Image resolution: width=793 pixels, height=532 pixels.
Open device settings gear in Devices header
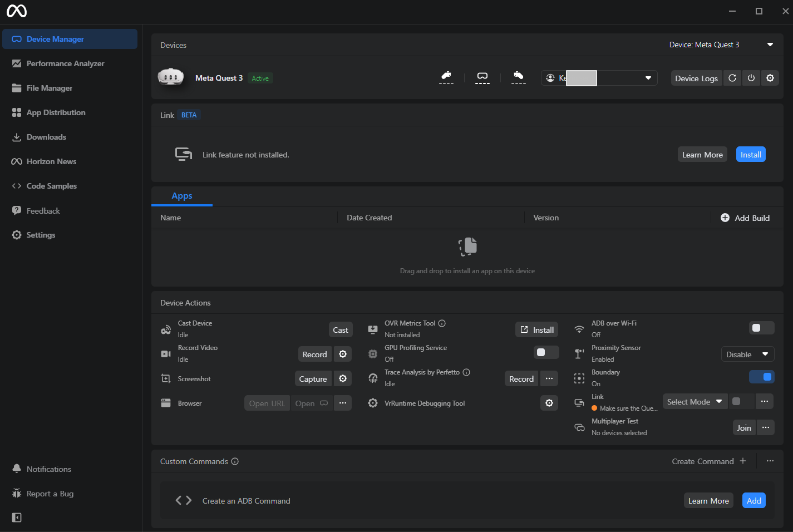coord(770,78)
